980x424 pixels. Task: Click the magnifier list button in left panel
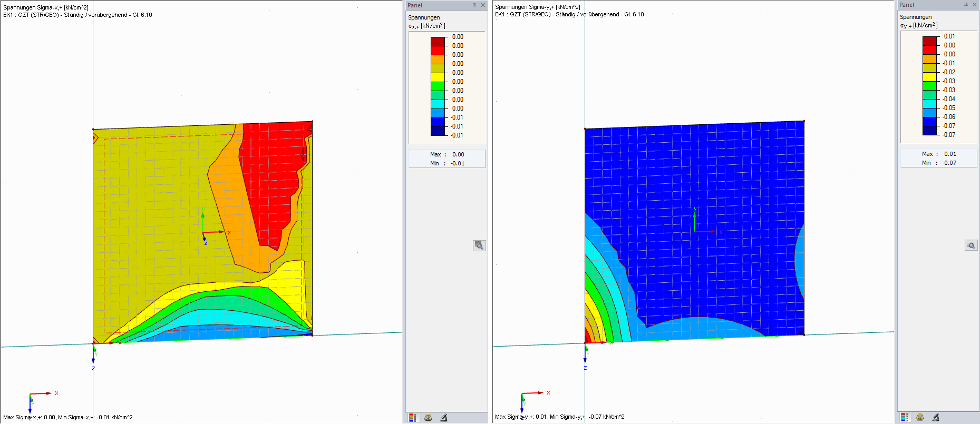point(479,245)
